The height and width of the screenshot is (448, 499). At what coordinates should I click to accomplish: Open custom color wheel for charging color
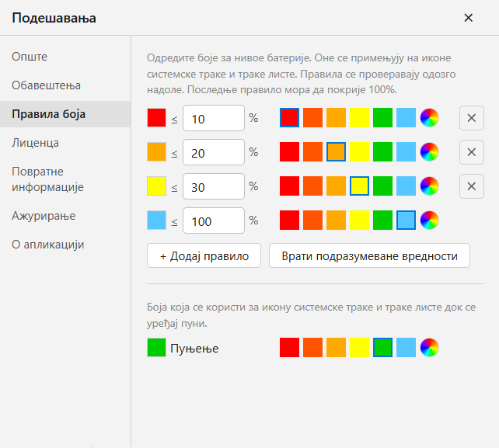pyautogui.click(x=429, y=347)
